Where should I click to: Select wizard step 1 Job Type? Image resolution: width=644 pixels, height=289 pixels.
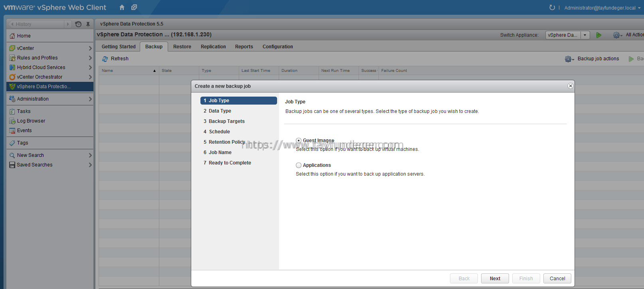pyautogui.click(x=239, y=101)
